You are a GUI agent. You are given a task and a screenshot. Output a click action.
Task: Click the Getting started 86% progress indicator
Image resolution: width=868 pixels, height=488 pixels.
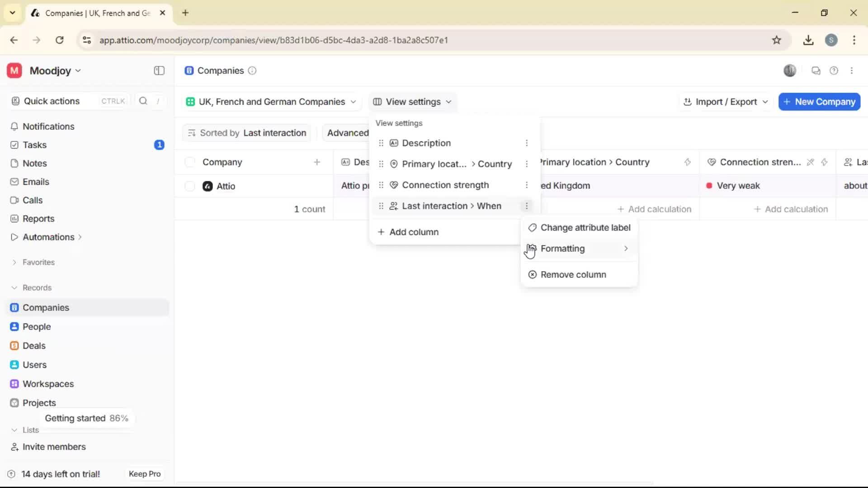pos(87,418)
